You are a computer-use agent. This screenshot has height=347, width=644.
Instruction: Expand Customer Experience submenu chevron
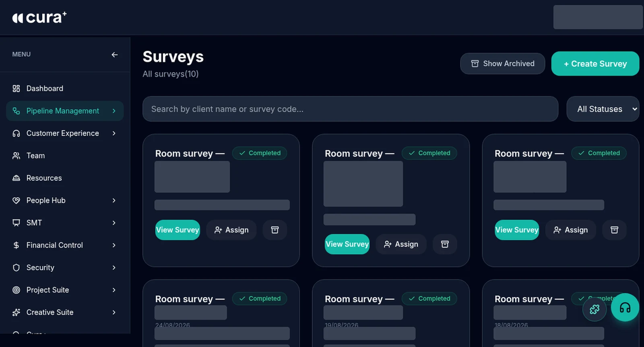pos(114,133)
